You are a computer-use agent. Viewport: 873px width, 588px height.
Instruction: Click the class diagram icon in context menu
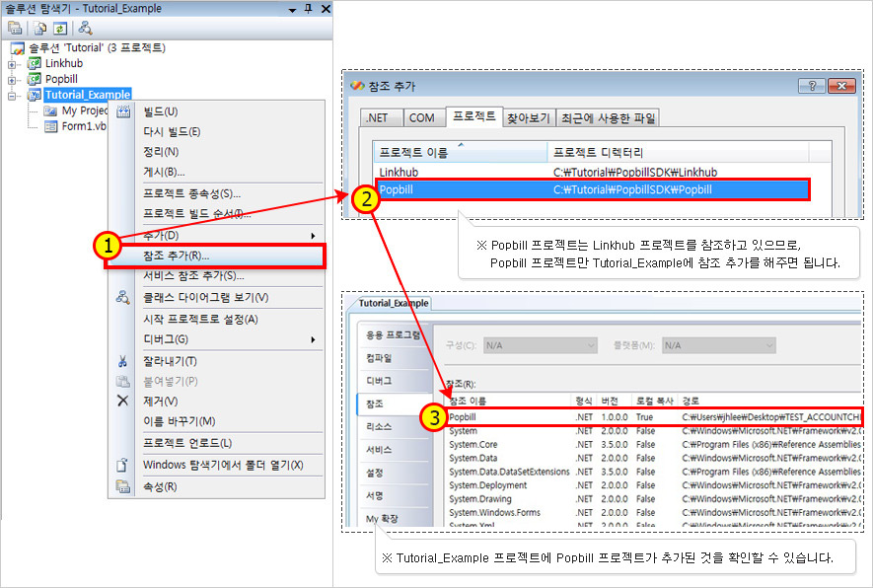pyautogui.click(x=123, y=298)
